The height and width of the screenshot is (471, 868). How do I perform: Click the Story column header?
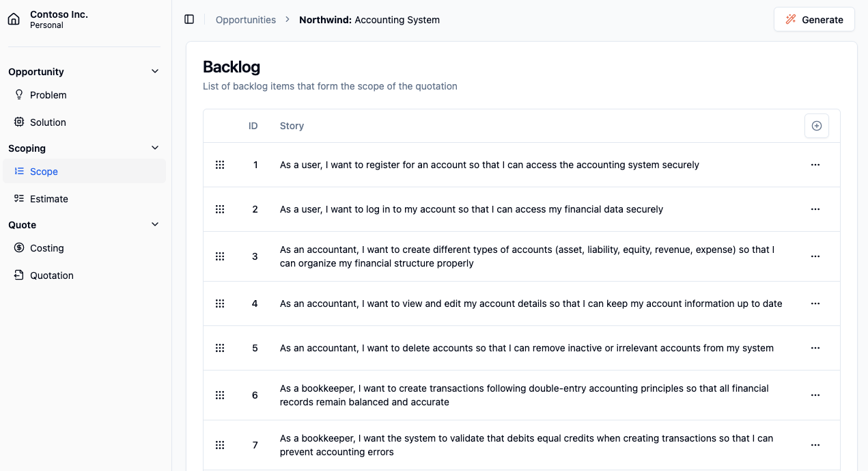tap(292, 126)
